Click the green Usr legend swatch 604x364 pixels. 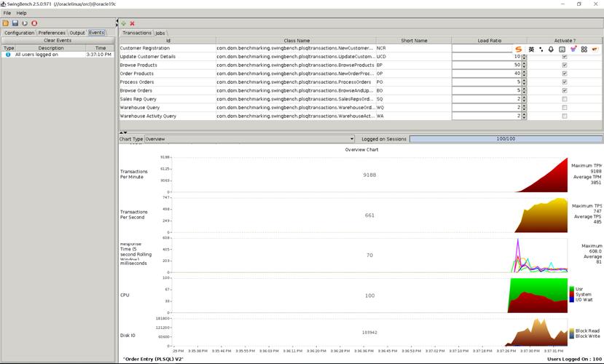[x=572, y=289]
